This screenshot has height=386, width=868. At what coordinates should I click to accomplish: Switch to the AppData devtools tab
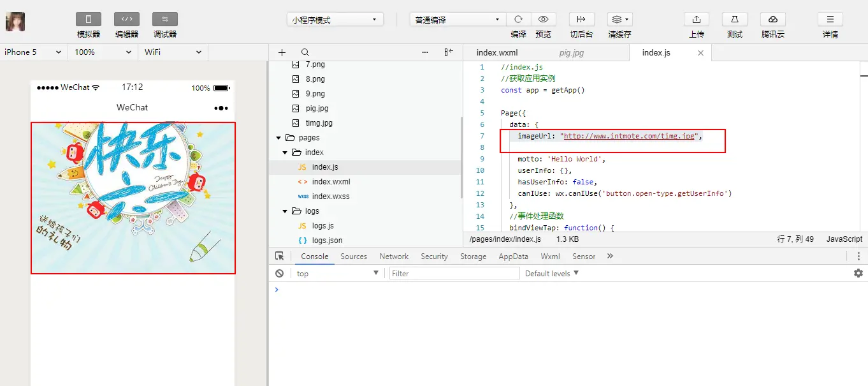click(x=513, y=256)
